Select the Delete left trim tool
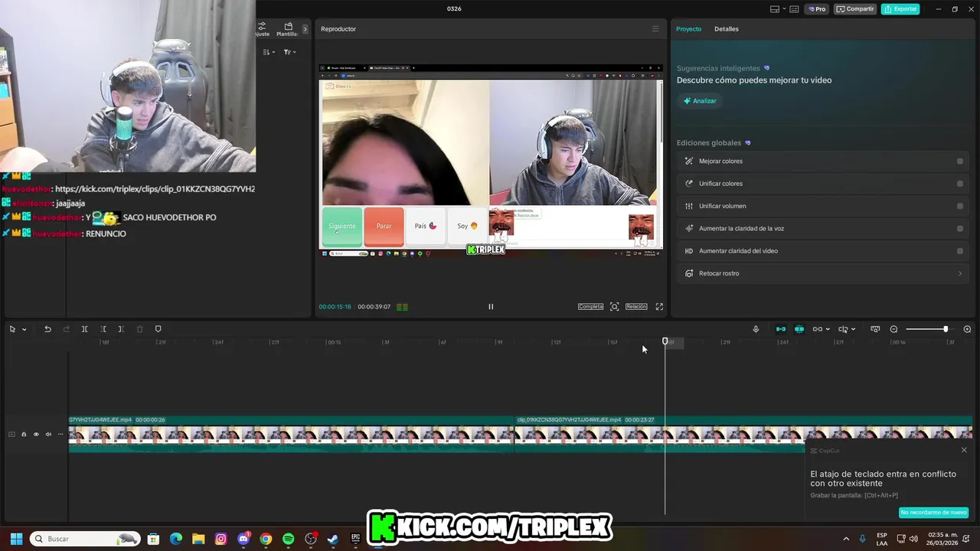The width and height of the screenshot is (980, 551). (x=103, y=329)
